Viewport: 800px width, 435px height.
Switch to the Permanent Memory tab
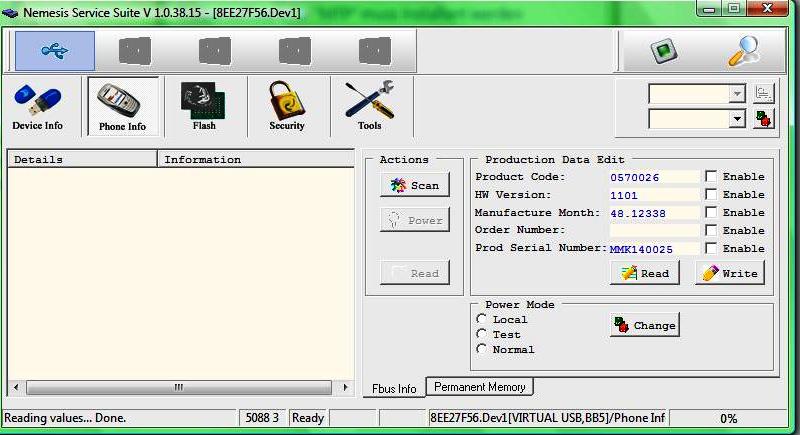(480, 387)
